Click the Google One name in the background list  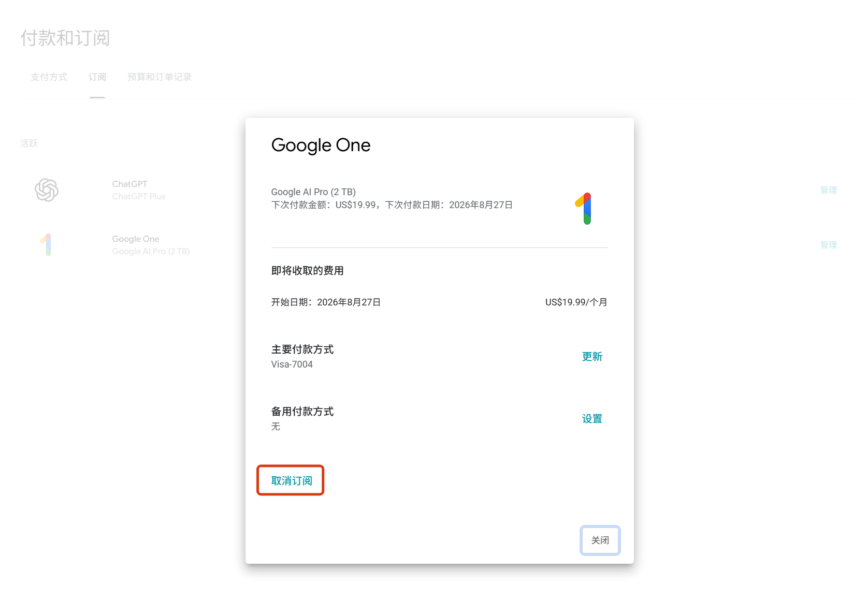pos(136,239)
